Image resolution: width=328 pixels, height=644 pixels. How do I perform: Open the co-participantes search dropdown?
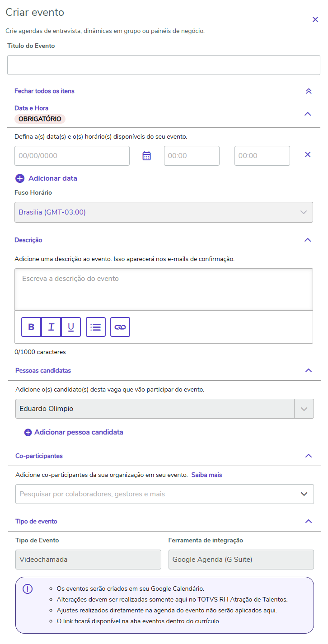(x=304, y=494)
